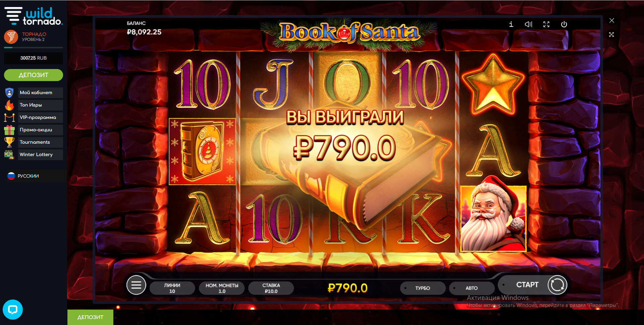This screenshot has width=644, height=325.
Task: Click the power exit icon
Action: click(564, 24)
